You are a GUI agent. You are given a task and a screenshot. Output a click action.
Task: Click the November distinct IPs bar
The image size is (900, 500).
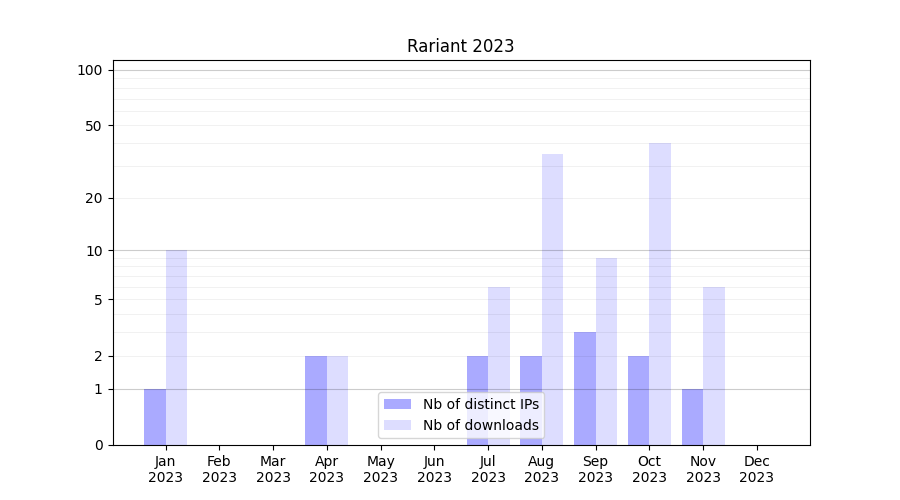[692, 417]
